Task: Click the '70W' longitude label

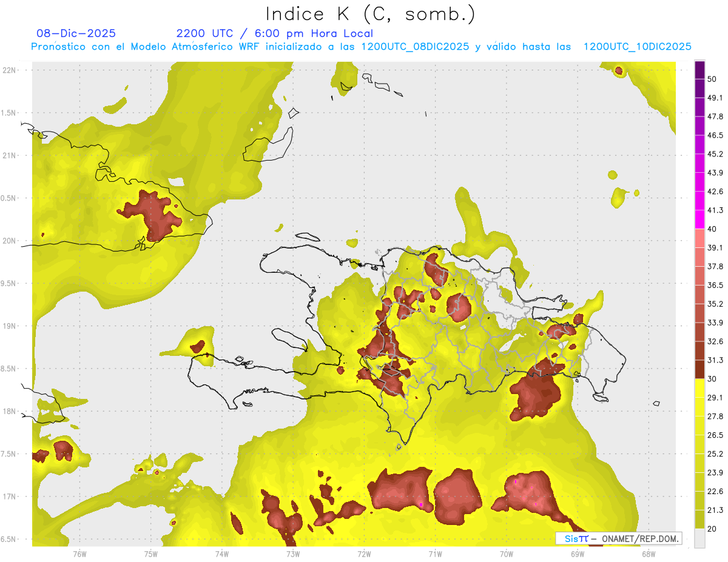Action: pyautogui.click(x=507, y=554)
